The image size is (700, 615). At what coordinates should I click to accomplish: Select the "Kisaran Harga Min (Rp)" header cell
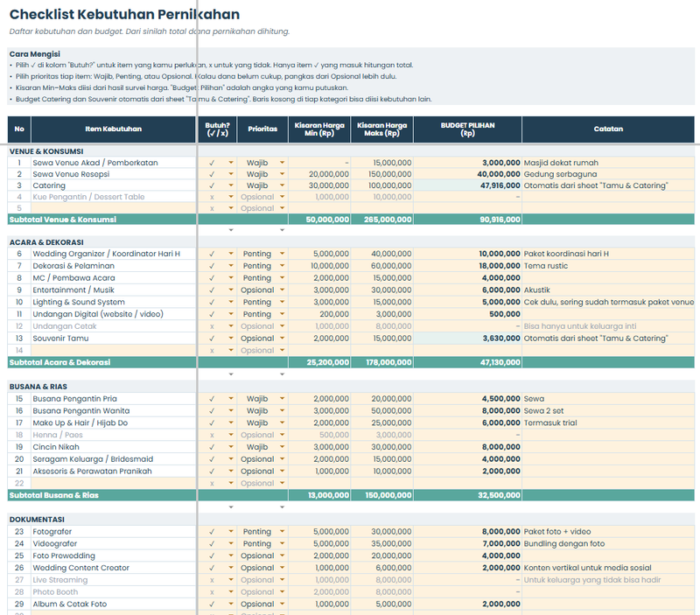pyautogui.click(x=319, y=129)
